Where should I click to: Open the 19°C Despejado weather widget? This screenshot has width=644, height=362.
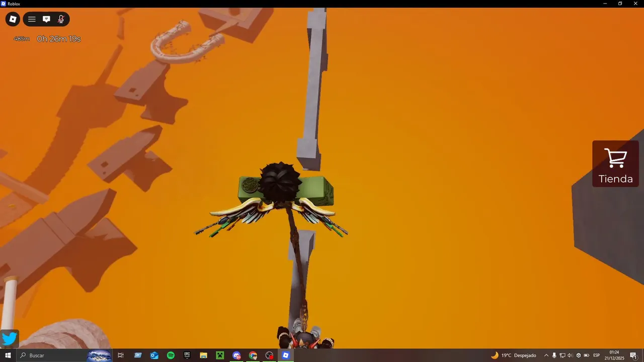(x=513, y=355)
